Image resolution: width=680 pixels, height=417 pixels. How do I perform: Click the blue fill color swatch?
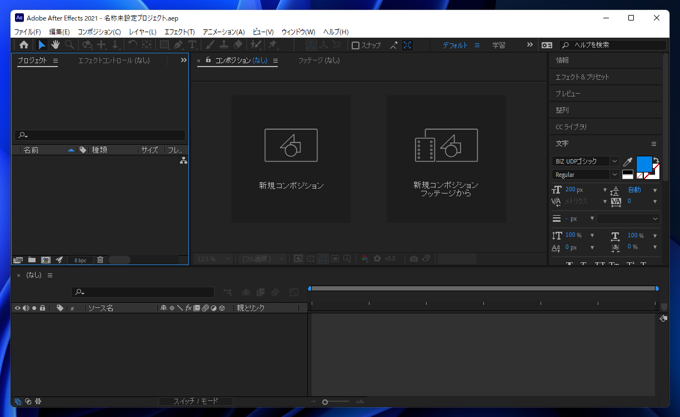pos(644,164)
